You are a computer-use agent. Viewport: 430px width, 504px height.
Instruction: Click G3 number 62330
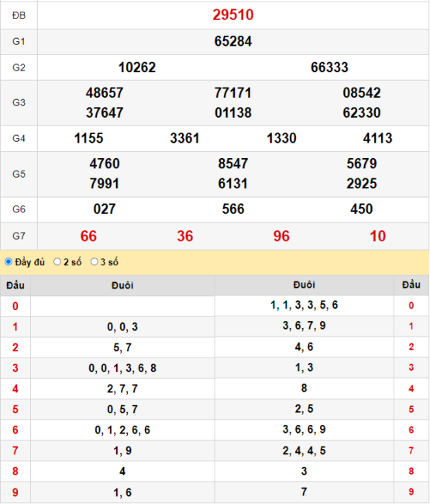pos(362,113)
